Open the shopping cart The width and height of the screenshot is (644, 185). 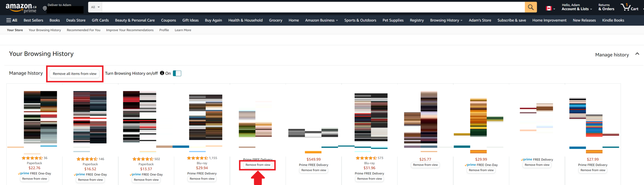(x=629, y=7)
